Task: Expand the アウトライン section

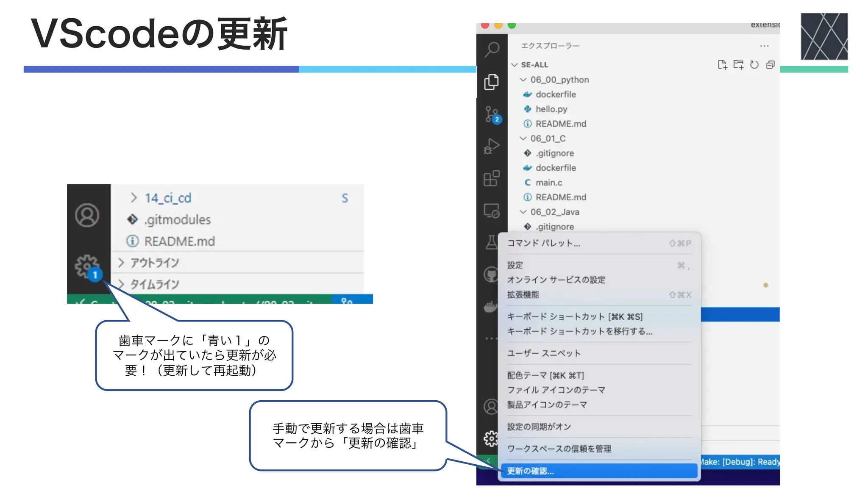Action: tap(121, 263)
